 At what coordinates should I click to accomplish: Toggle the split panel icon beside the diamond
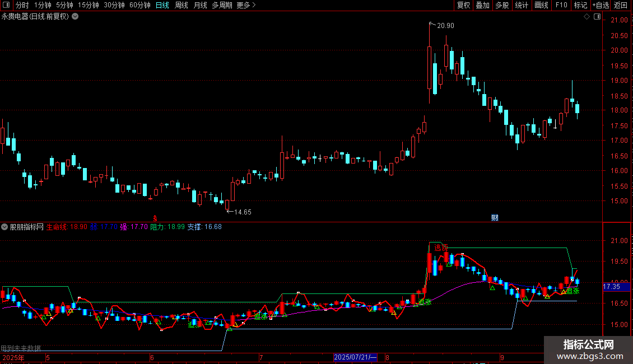click(597, 17)
